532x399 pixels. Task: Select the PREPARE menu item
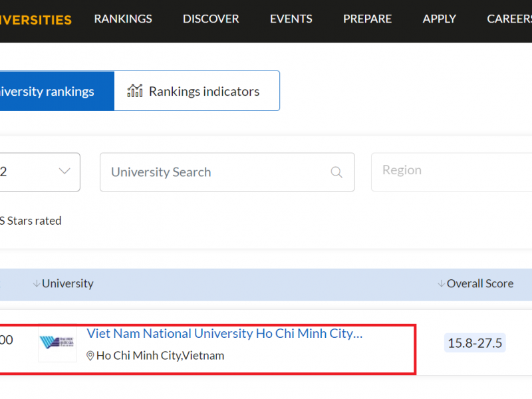pyautogui.click(x=367, y=19)
